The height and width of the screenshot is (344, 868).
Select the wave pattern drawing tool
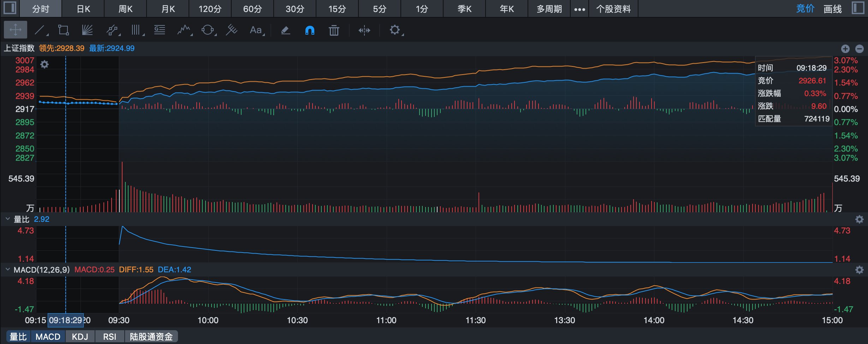pos(183,30)
